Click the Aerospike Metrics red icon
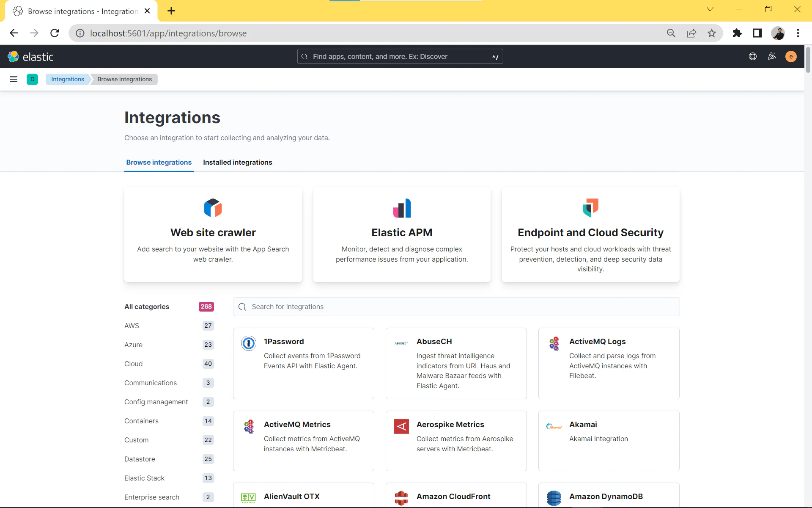Viewport: 812px width, 508px height. [x=401, y=426]
